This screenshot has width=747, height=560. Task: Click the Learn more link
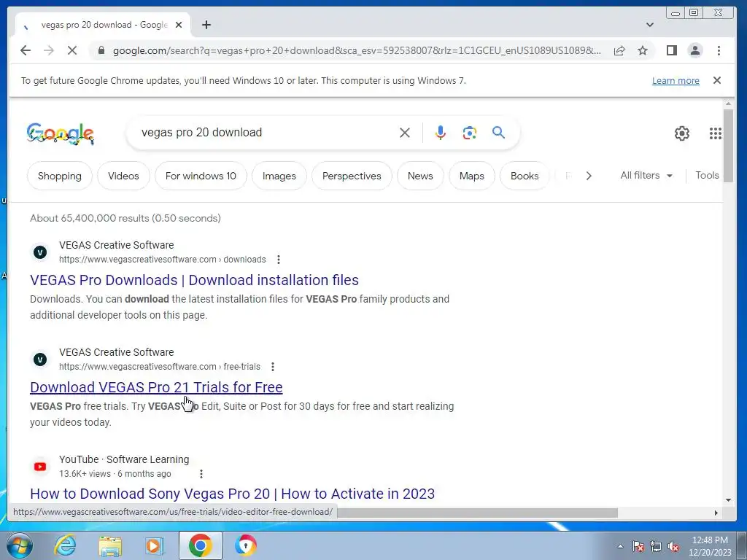[676, 80]
